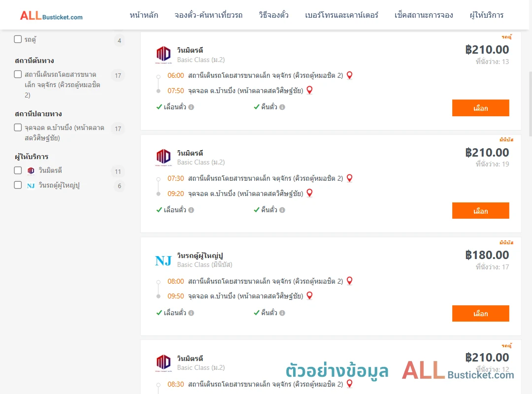The image size is (532, 394).
Task: Tick the รถตู้ vehicle type checkbox
Action: click(x=18, y=39)
